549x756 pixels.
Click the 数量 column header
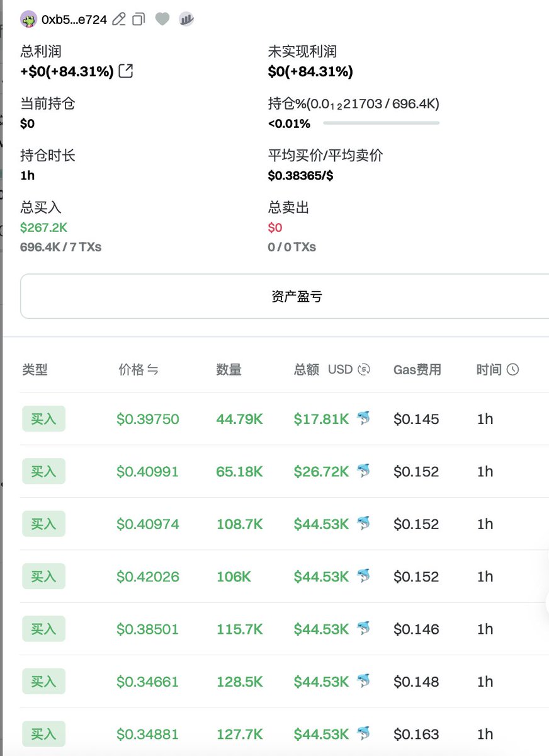(x=229, y=370)
